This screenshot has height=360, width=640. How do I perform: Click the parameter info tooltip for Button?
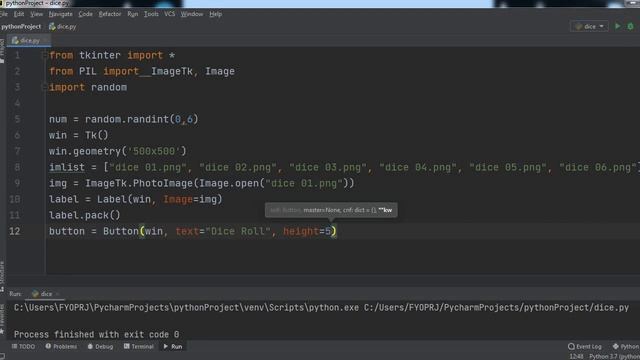pyautogui.click(x=331, y=210)
